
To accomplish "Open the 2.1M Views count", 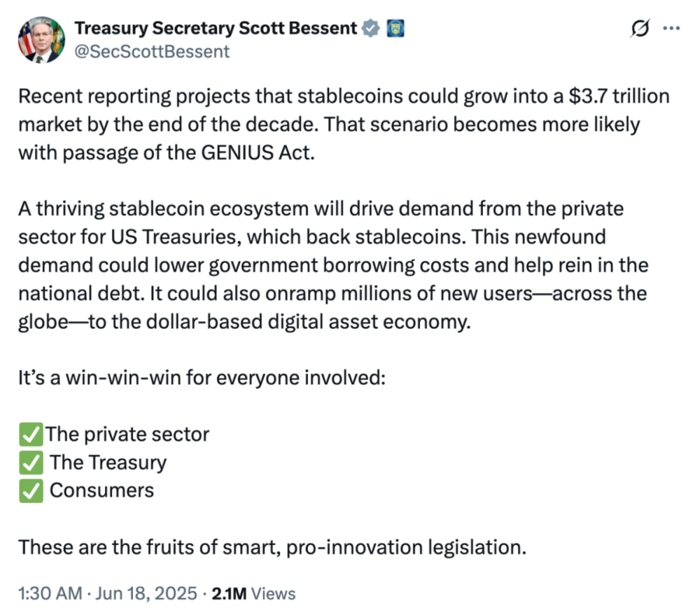I will tap(253, 594).
